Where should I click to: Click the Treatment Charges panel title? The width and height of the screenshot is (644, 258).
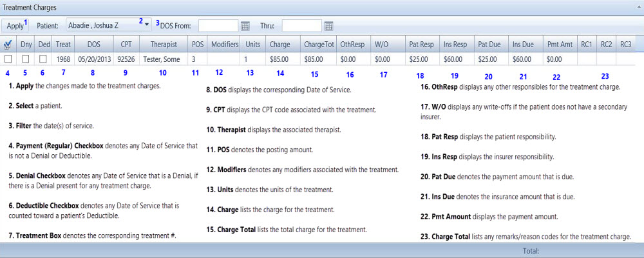(x=30, y=7)
